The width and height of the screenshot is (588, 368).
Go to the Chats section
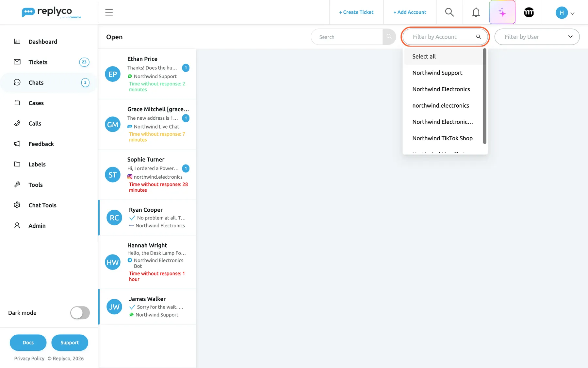(49, 82)
